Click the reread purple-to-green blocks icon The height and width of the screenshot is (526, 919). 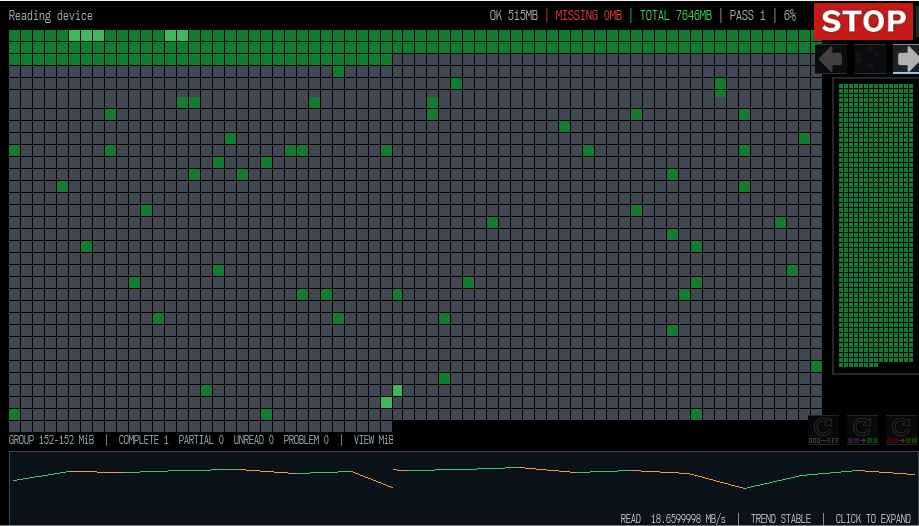coord(863,430)
